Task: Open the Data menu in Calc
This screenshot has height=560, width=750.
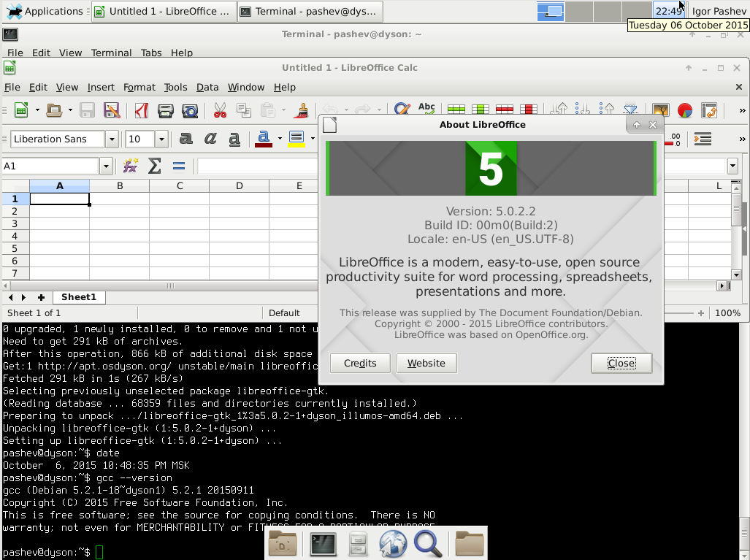Action: [207, 87]
